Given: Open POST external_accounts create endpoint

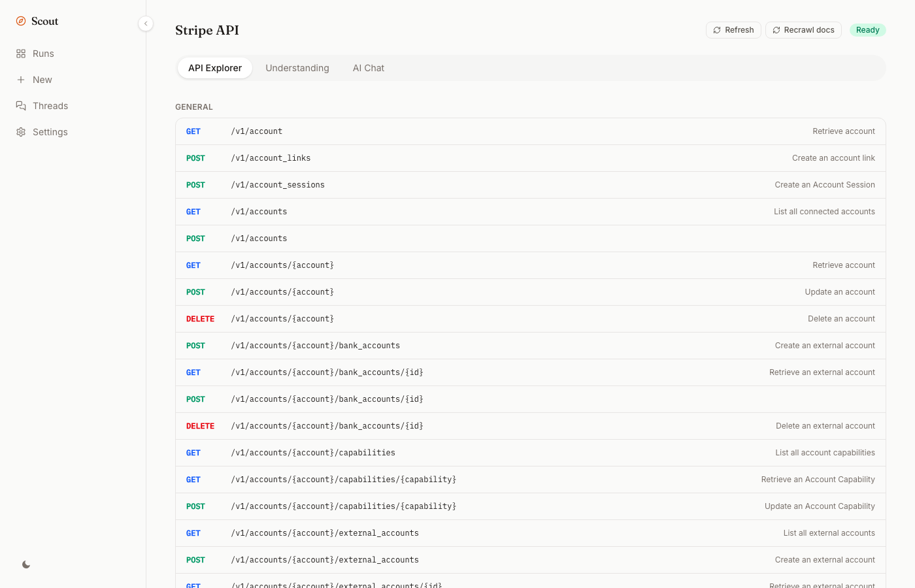Looking at the screenshot, I should [x=531, y=560].
